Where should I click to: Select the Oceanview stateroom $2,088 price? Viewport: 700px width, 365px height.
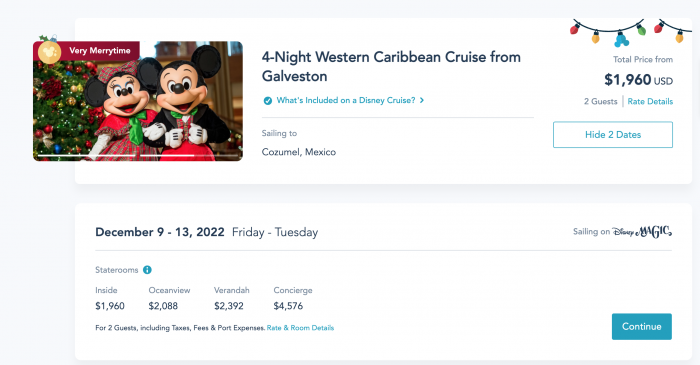tap(163, 306)
